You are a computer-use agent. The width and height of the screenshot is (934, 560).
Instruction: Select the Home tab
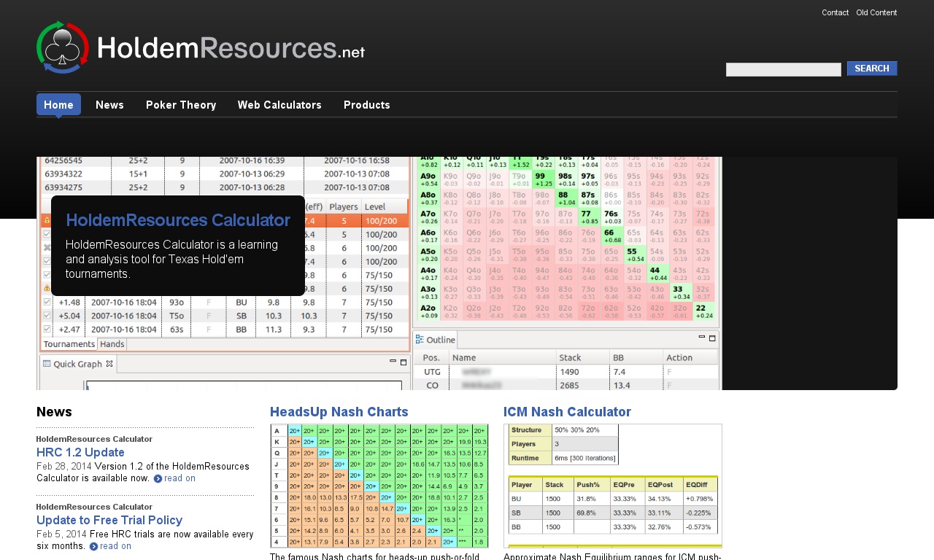(58, 105)
